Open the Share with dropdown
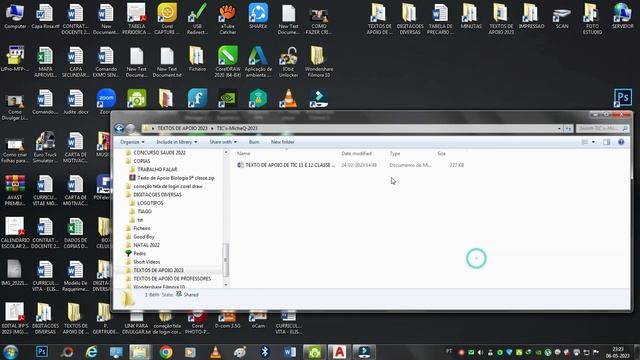Screen dimensions: 640x360 point(223,142)
